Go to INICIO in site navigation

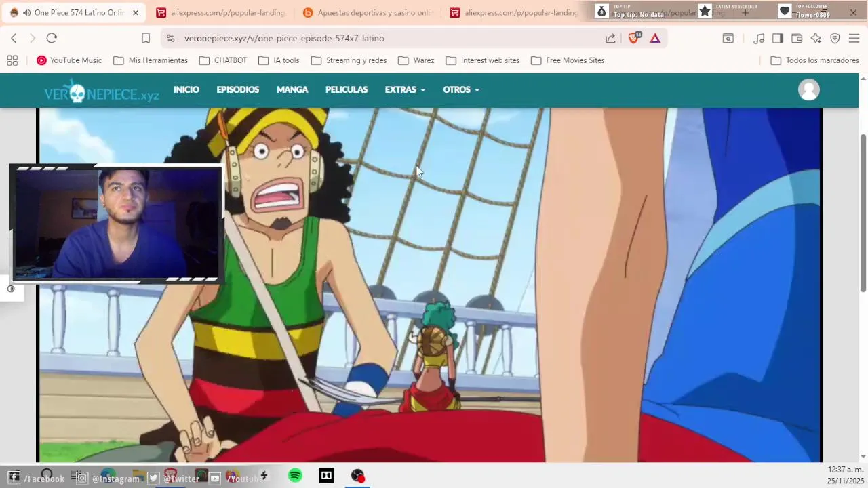coord(186,89)
